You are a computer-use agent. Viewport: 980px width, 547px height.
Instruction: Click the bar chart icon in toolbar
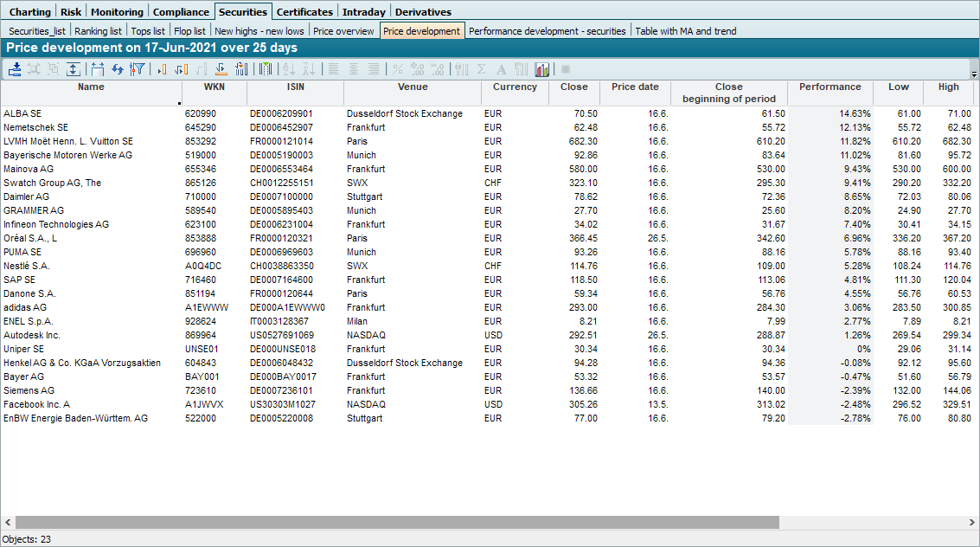point(542,69)
